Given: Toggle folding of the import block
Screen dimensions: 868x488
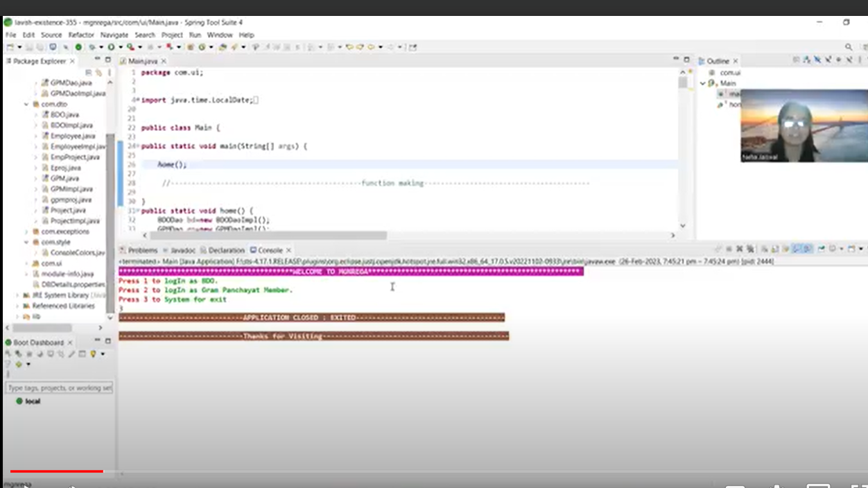Looking at the screenshot, I should click(137, 100).
